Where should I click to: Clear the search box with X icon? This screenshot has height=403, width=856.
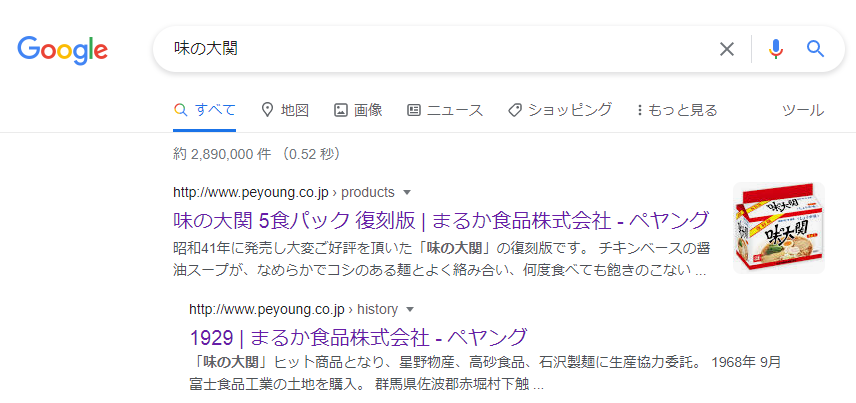coord(727,49)
